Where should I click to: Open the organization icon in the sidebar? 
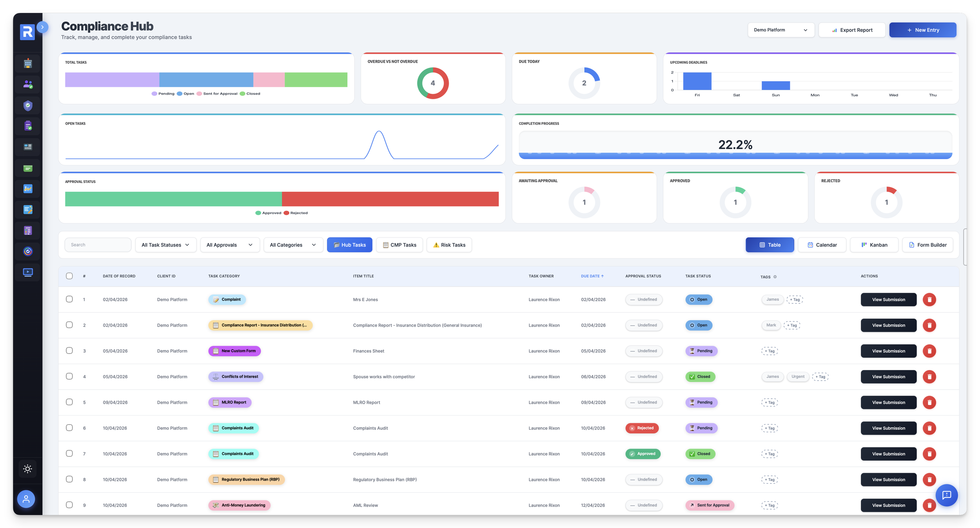pos(27,63)
